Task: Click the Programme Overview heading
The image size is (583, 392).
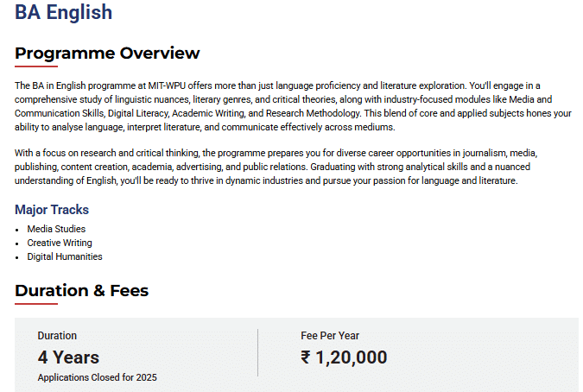Action: point(107,54)
